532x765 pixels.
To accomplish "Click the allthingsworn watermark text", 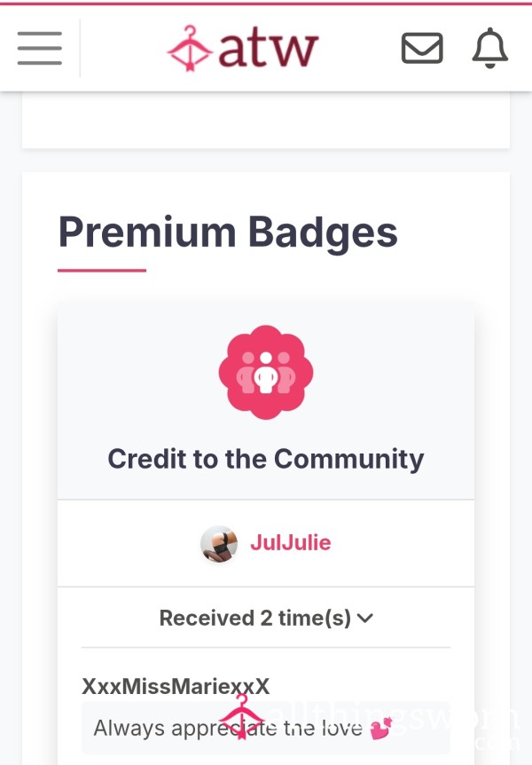I will pyautogui.click(x=390, y=722).
